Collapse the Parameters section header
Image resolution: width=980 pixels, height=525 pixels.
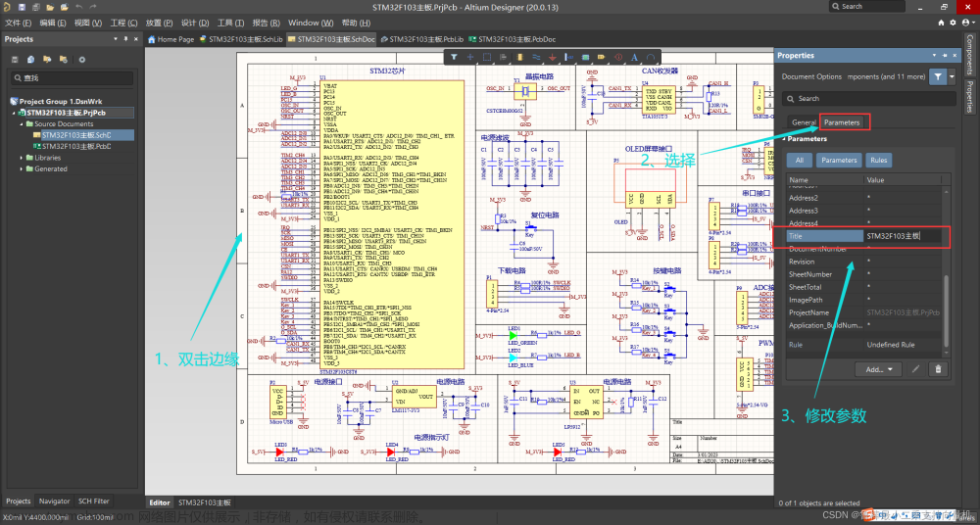click(785, 139)
